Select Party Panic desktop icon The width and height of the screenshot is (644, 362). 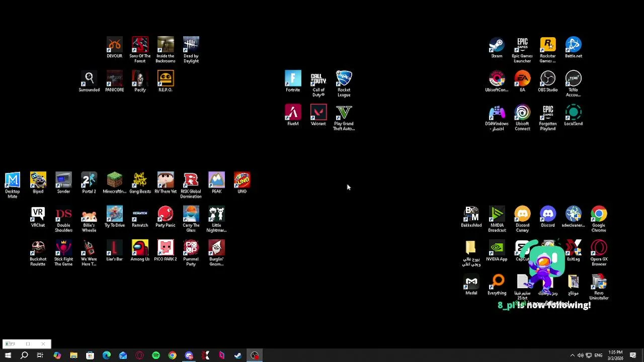point(166,217)
